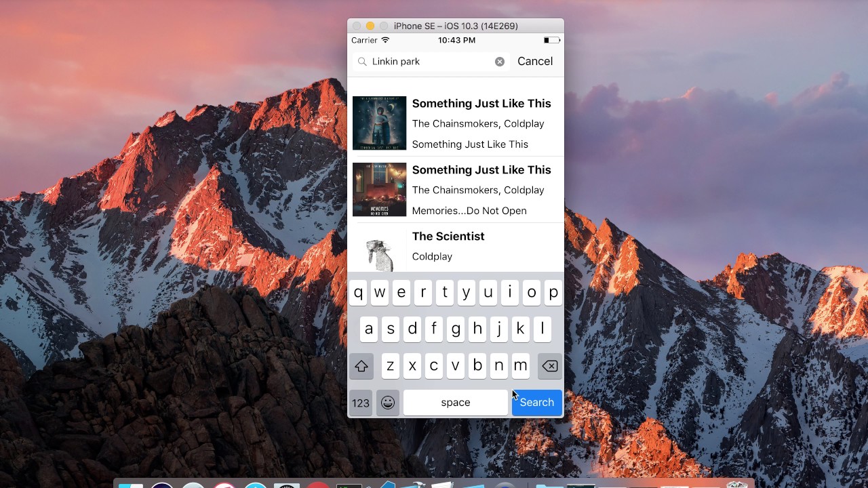Viewport: 868px width, 488px height.
Task: Tap the e key
Action: coord(401,293)
